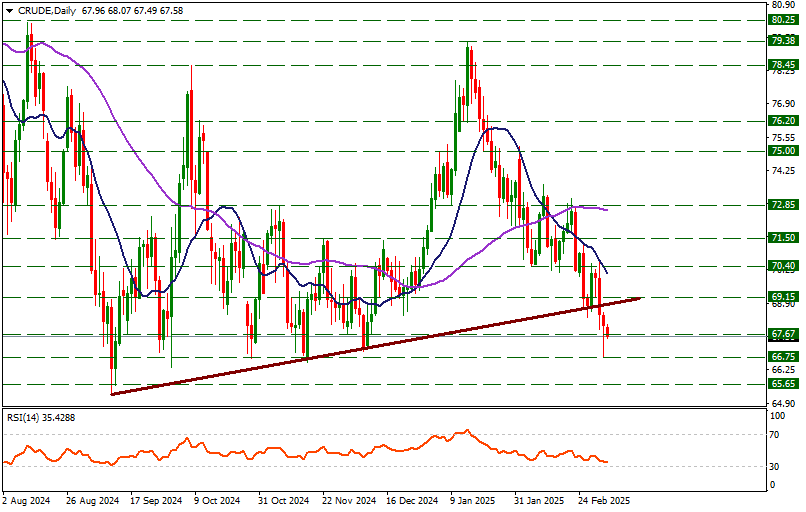Click the 80.90 price axis value
Image resolution: width=806 pixels, height=512 pixels.
click(x=783, y=5)
